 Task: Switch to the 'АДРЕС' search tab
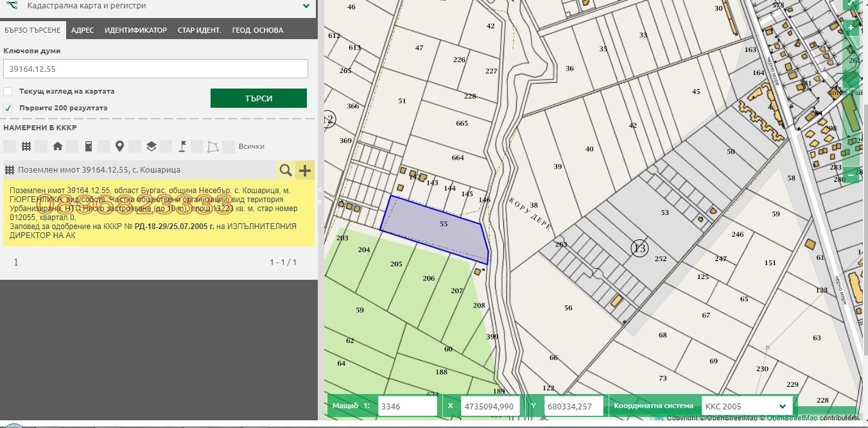(83, 30)
